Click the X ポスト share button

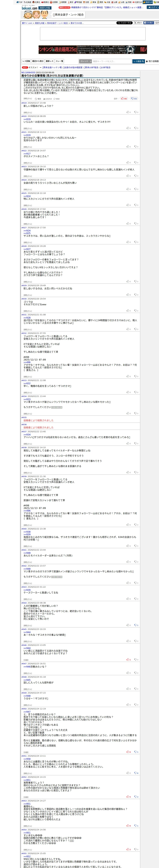[x=138, y=23]
